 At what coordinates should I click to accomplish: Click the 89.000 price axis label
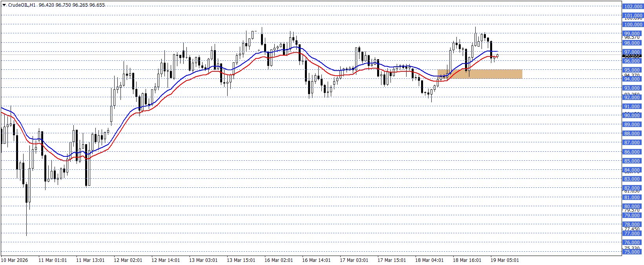633,125
